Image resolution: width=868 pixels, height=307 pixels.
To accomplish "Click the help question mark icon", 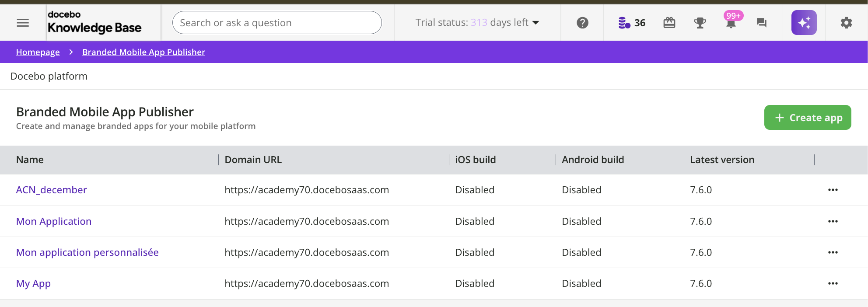I will (582, 23).
